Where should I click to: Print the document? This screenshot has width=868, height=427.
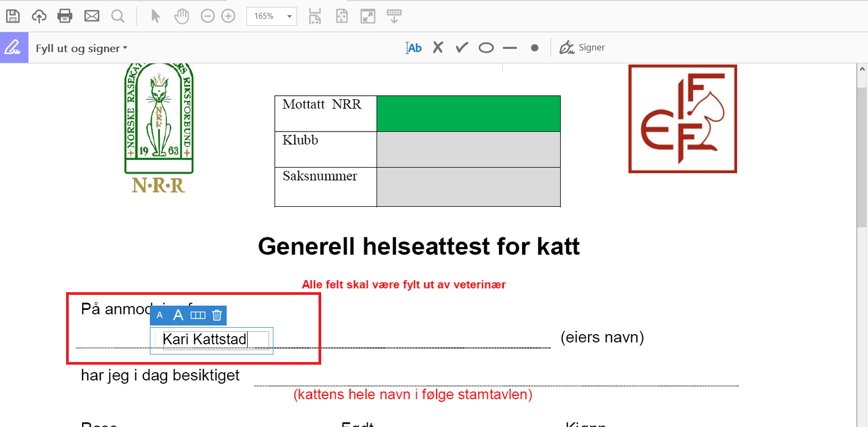pos(65,16)
